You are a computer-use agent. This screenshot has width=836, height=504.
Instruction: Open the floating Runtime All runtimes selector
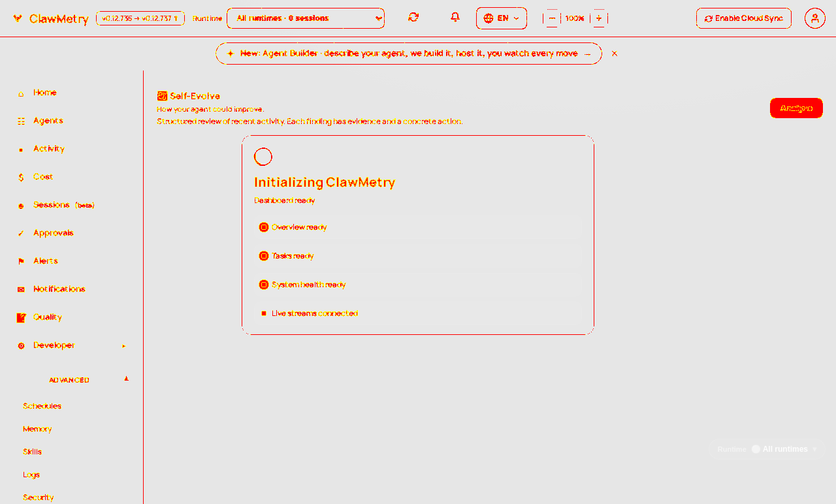pos(767,449)
